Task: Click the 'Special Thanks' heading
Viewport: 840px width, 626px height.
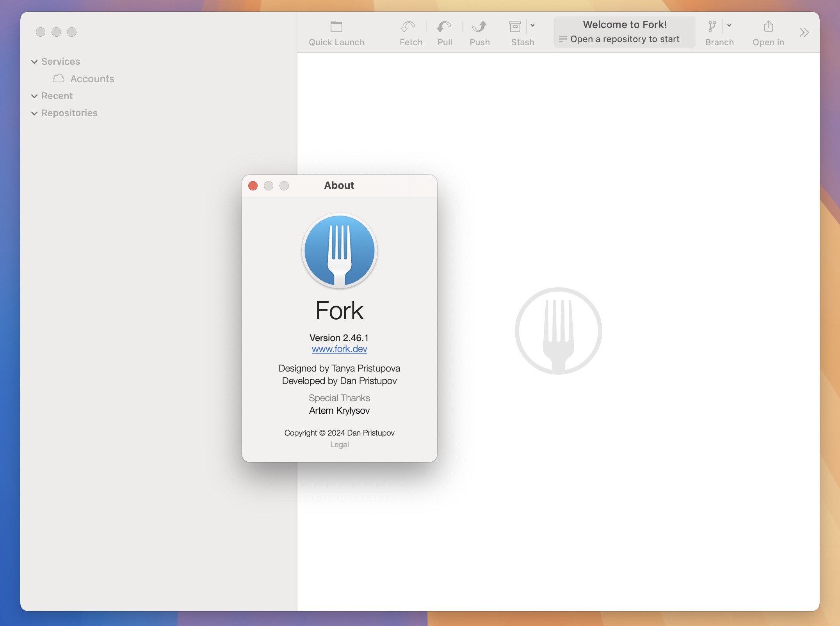Action: coord(339,398)
